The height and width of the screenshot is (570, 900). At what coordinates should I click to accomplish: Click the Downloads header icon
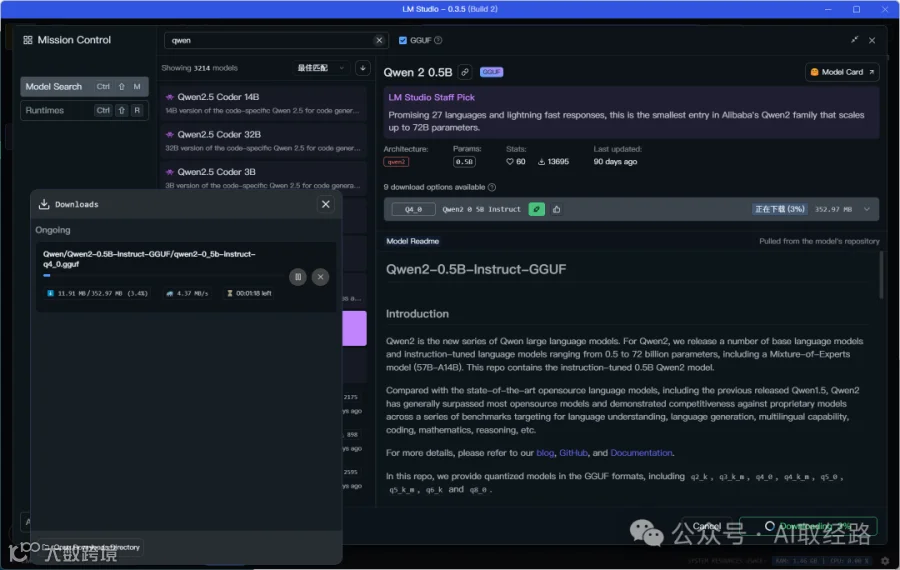pos(44,204)
